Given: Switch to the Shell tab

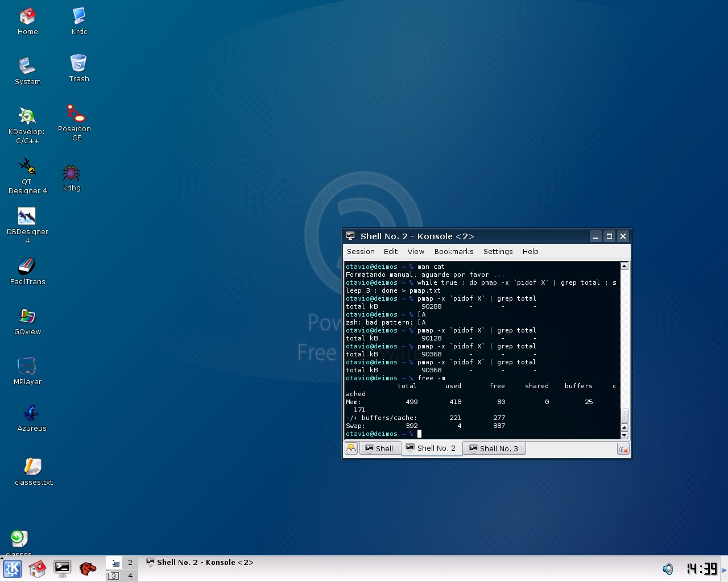Looking at the screenshot, I should click(x=379, y=448).
